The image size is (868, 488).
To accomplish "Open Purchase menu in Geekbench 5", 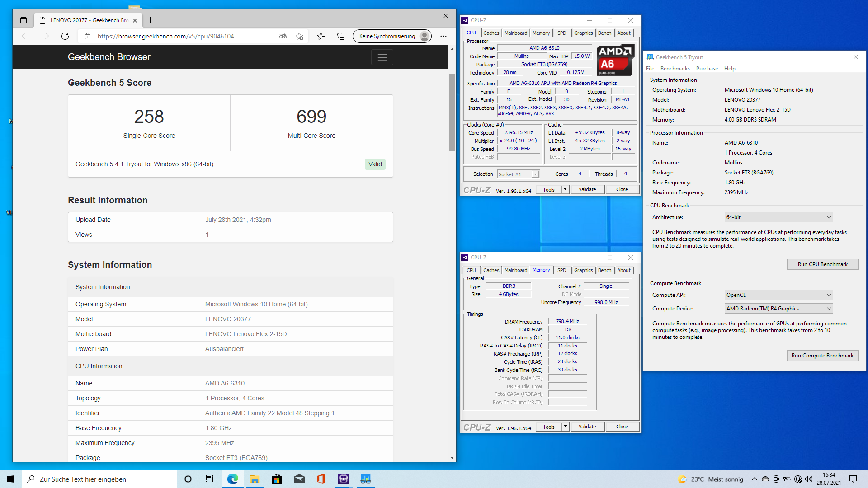I will (x=707, y=69).
